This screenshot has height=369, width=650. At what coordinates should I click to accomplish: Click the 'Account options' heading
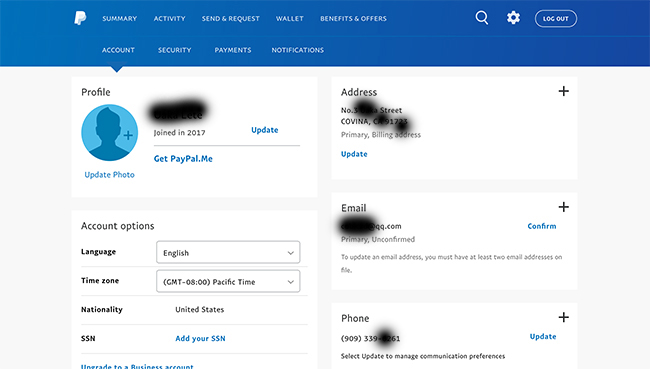click(118, 226)
